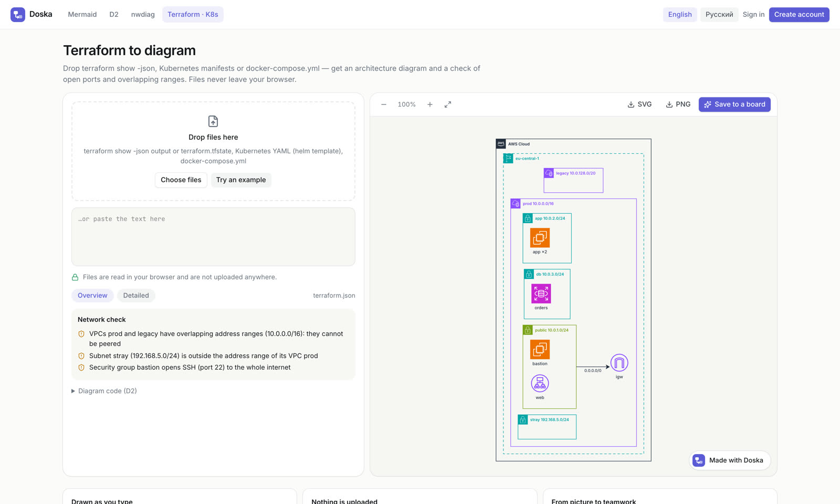Zoom out the diagram with minus icon
840x504 pixels.
click(384, 104)
